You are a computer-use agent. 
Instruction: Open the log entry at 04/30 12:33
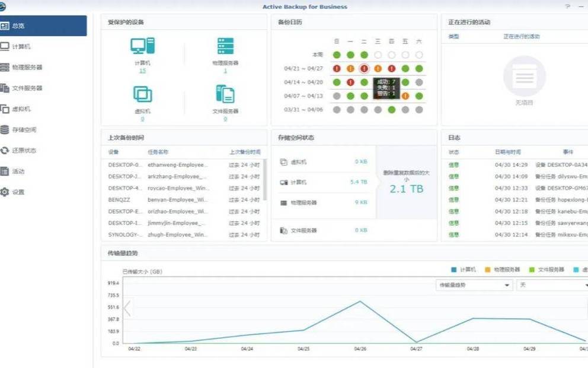click(x=515, y=188)
